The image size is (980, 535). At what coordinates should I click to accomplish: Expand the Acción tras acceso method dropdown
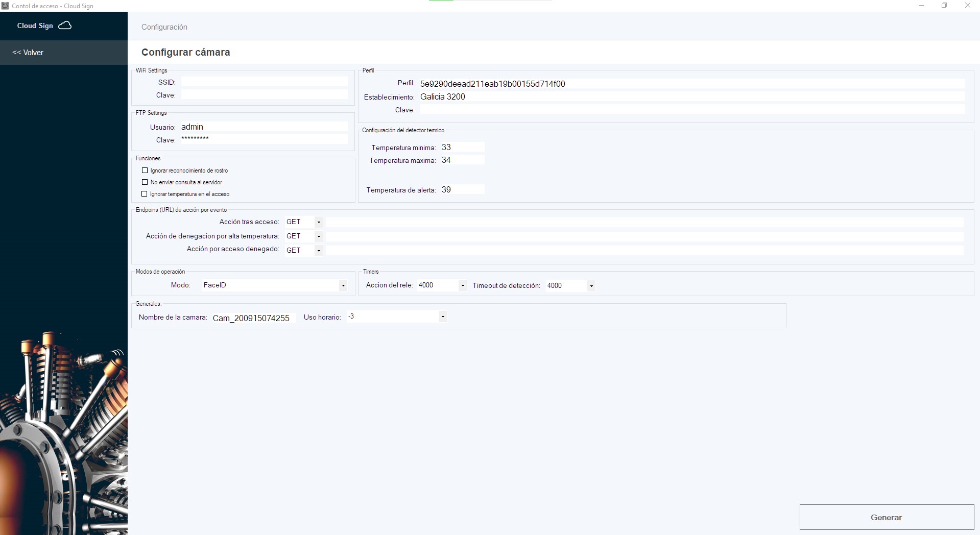[x=319, y=222]
